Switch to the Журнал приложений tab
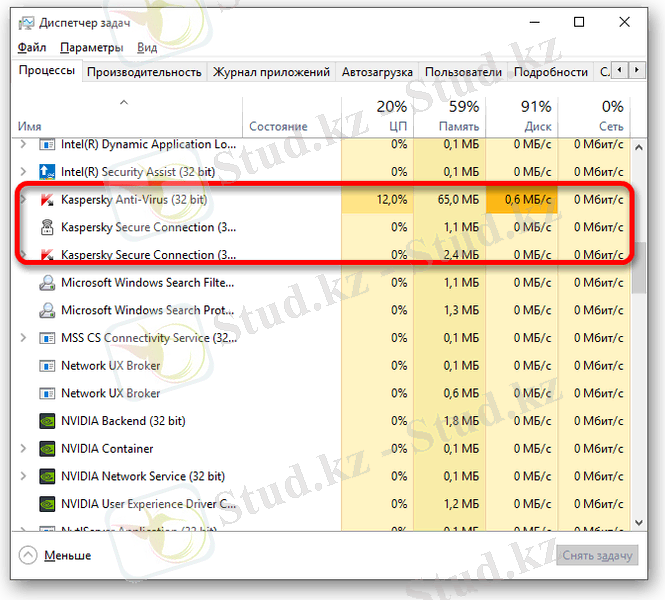This screenshot has height=600, width=665. click(x=271, y=72)
